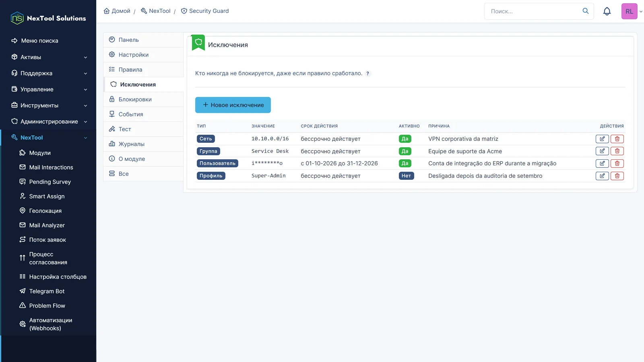Image resolution: width=644 pixels, height=362 pixels.
Task: Go to Домой breadcrumb
Action: [117, 11]
